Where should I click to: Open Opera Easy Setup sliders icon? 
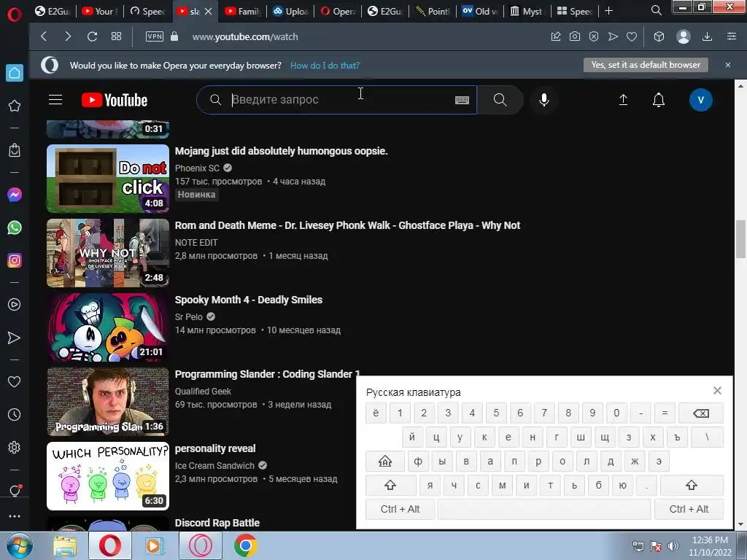pyautogui.click(x=731, y=36)
